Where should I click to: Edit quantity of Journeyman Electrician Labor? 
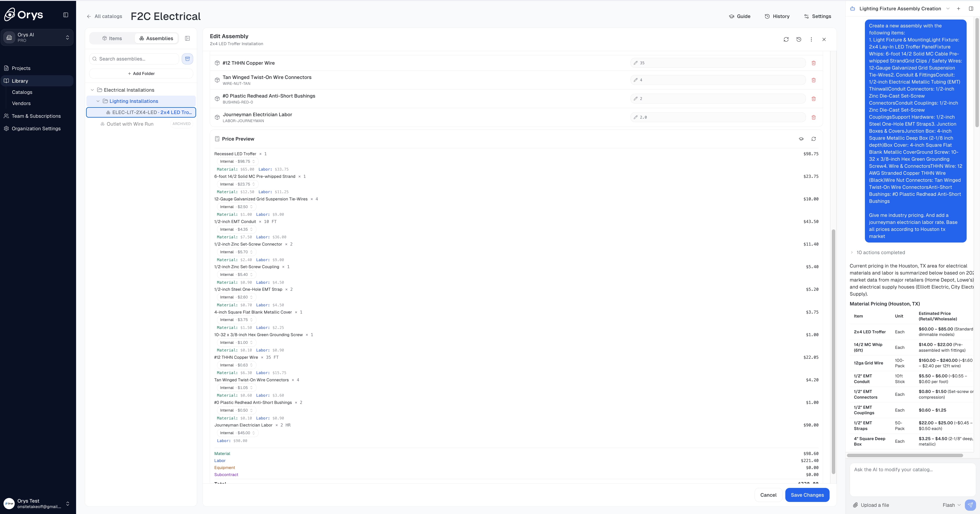click(x=718, y=117)
